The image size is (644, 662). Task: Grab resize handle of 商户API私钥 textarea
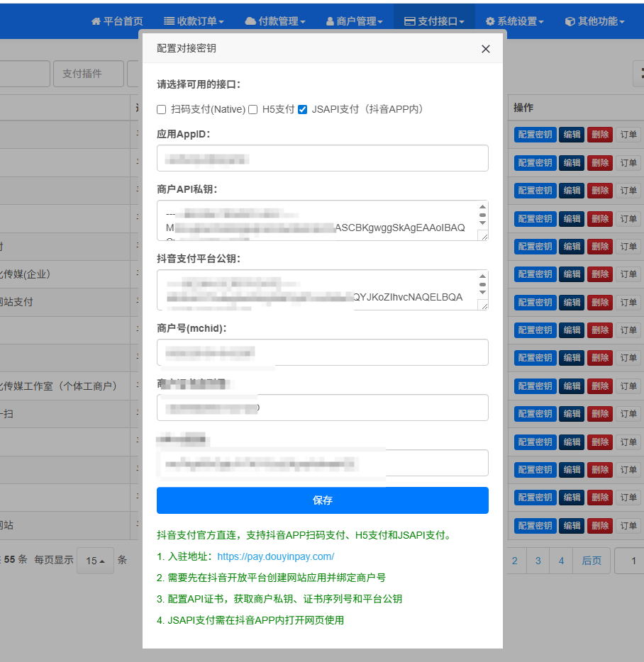pyautogui.click(x=484, y=237)
